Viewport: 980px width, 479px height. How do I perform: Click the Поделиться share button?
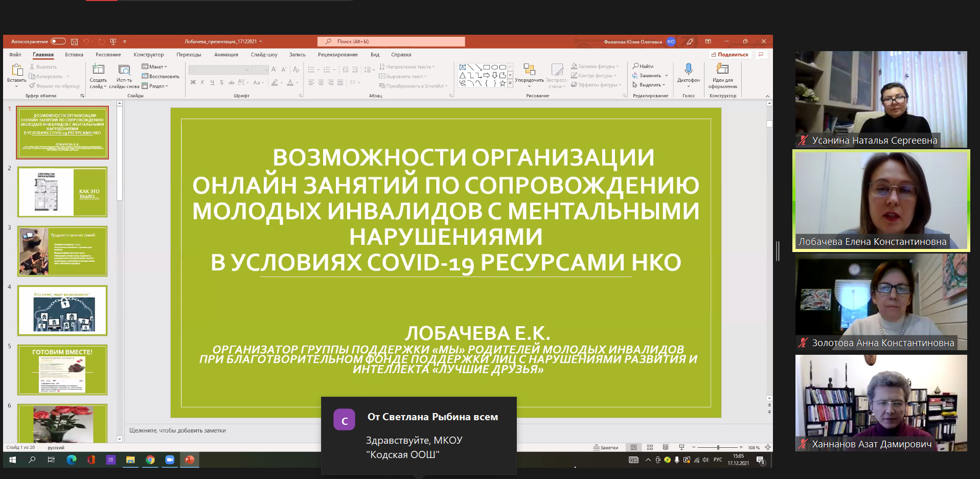pos(730,55)
